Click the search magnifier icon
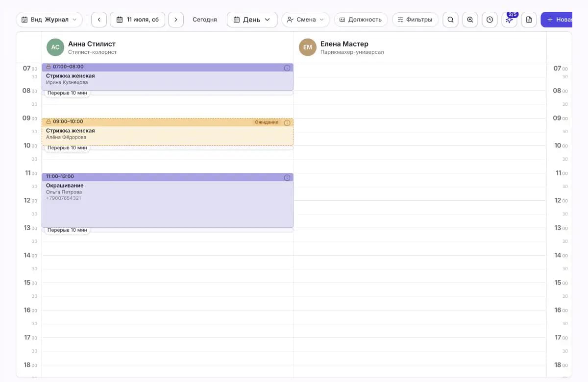588x382 pixels. click(450, 20)
